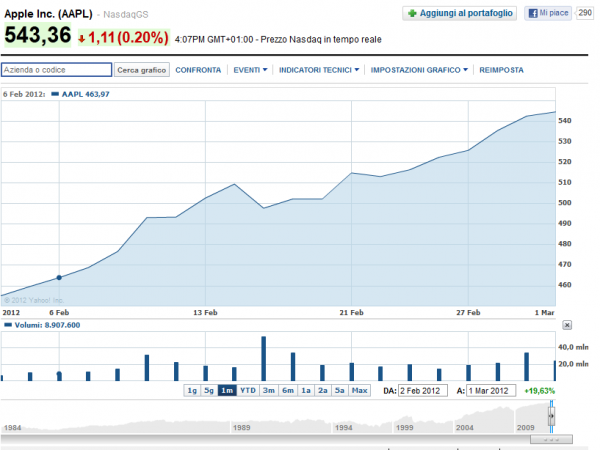The image size is (600, 450).
Task: Click the green plus portfolio icon
Action: [411, 13]
